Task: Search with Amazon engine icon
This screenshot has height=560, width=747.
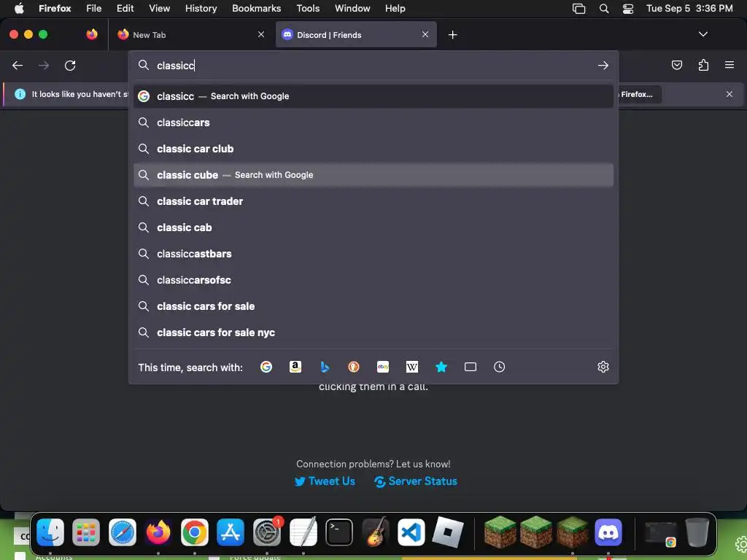Action: tap(295, 367)
